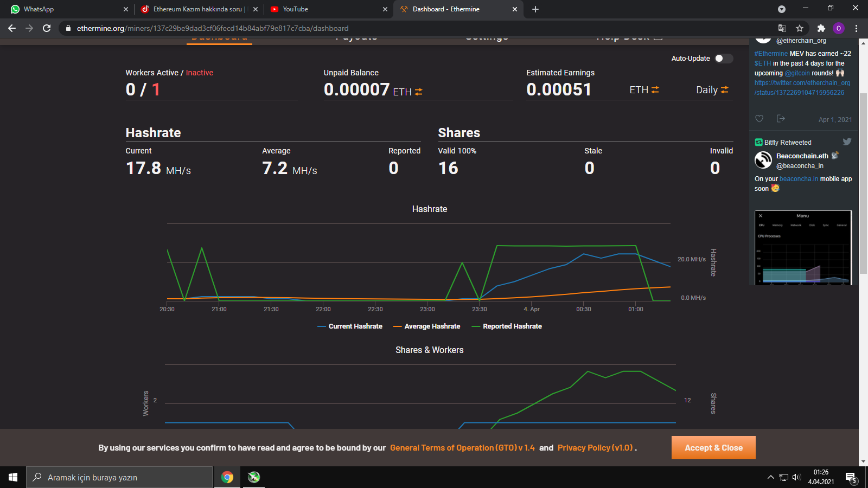Open the Google Translate page icon
Viewport: 868px width, 488px height.
782,28
